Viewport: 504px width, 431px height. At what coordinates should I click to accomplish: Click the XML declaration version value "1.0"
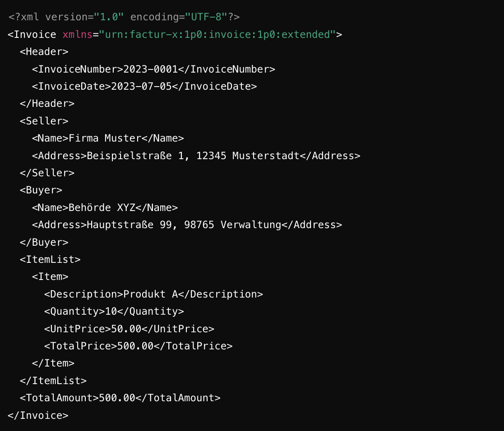(108, 17)
